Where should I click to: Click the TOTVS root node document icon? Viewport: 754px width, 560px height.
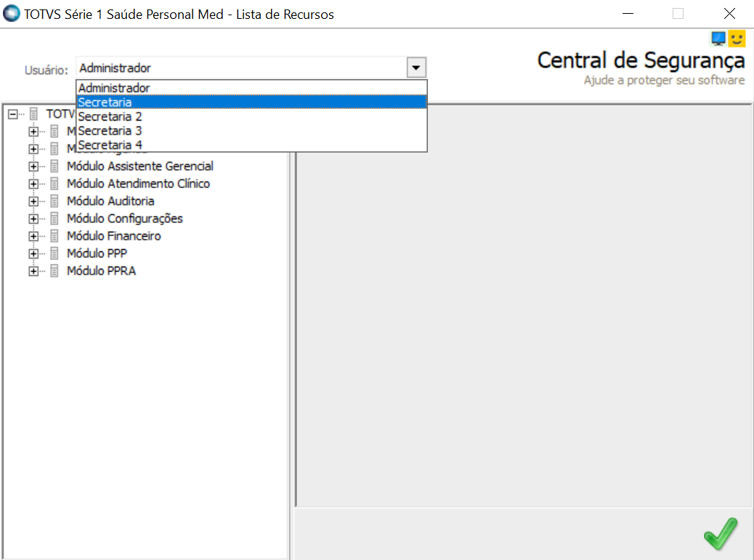click(x=33, y=114)
